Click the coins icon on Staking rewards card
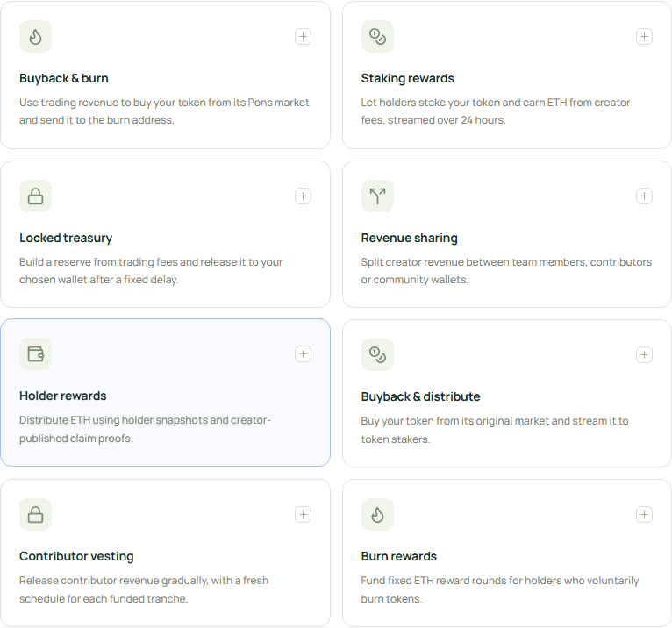The width and height of the screenshot is (672, 628). pos(377,37)
